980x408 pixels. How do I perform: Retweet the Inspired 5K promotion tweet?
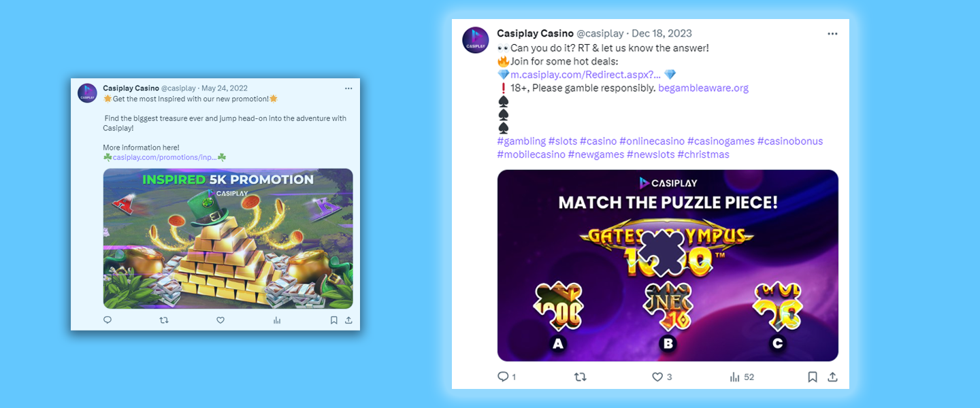(163, 320)
